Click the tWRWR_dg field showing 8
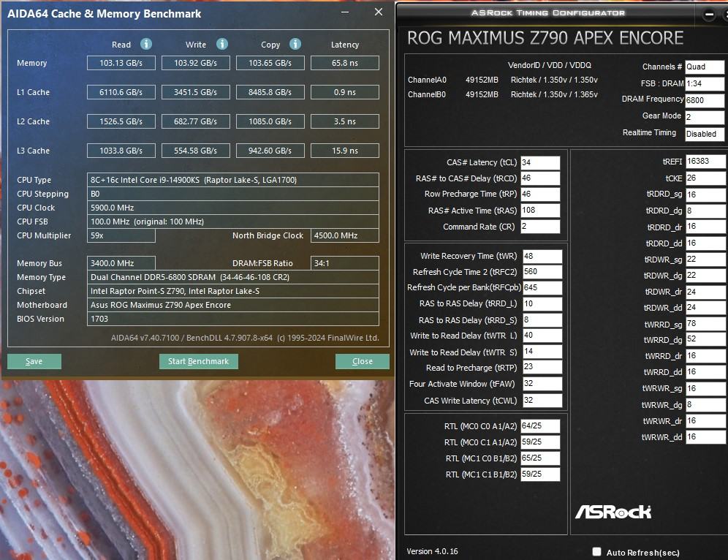This screenshot has width=728, height=560. [706, 405]
